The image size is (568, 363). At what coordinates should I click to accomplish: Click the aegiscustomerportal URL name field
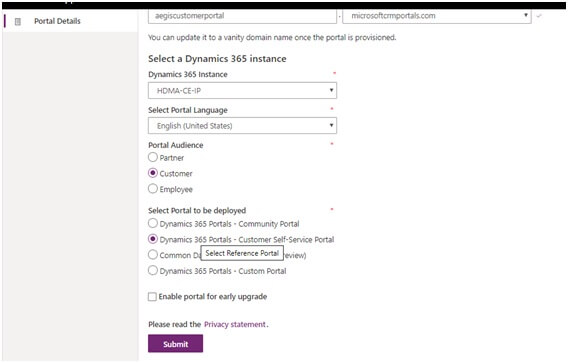242,16
